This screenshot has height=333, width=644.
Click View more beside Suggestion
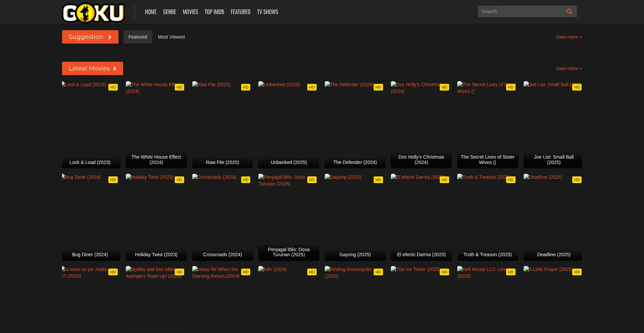(x=569, y=37)
